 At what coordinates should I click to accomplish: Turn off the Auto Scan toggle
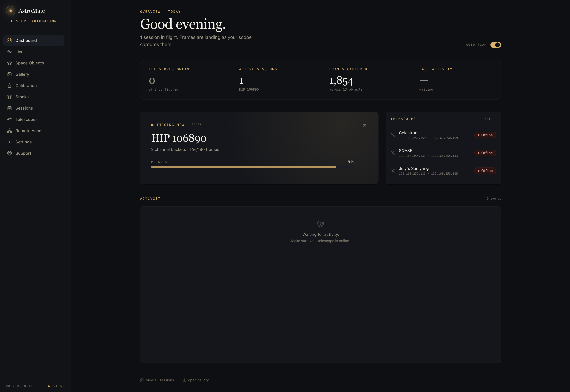coord(496,45)
